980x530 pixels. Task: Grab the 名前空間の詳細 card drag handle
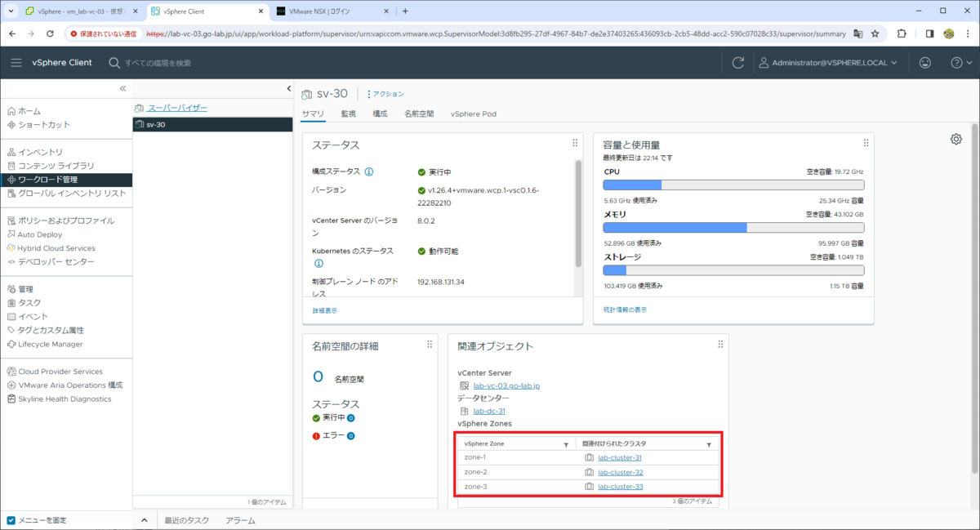[430, 345]
